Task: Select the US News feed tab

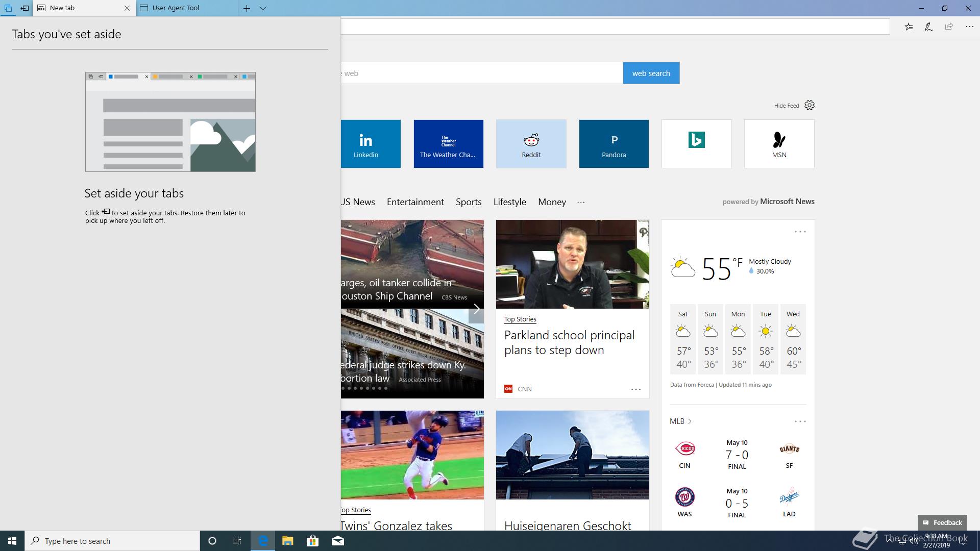Action: click(358, 202)
